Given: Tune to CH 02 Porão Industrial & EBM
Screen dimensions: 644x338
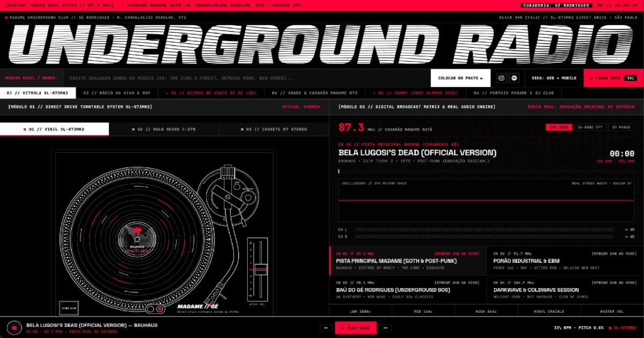Looking at the screenshot, I should pos(565,261).
